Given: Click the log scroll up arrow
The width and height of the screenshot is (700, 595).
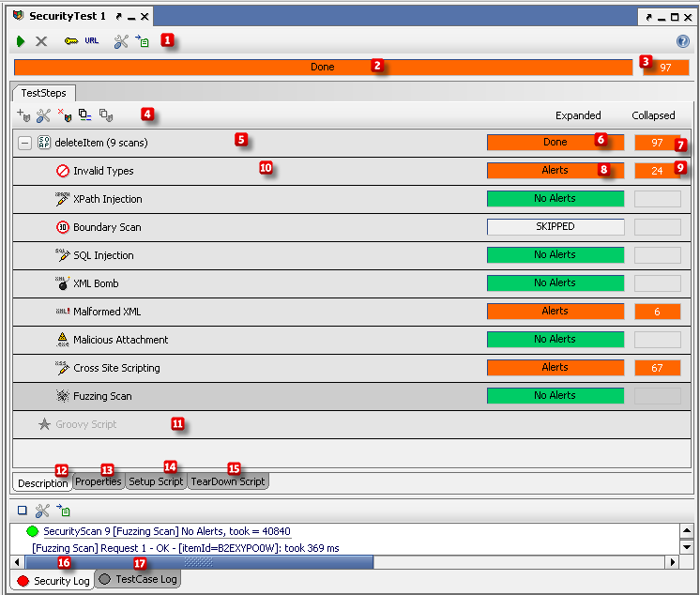Looking at the screenshot, I should click(686, 531).
